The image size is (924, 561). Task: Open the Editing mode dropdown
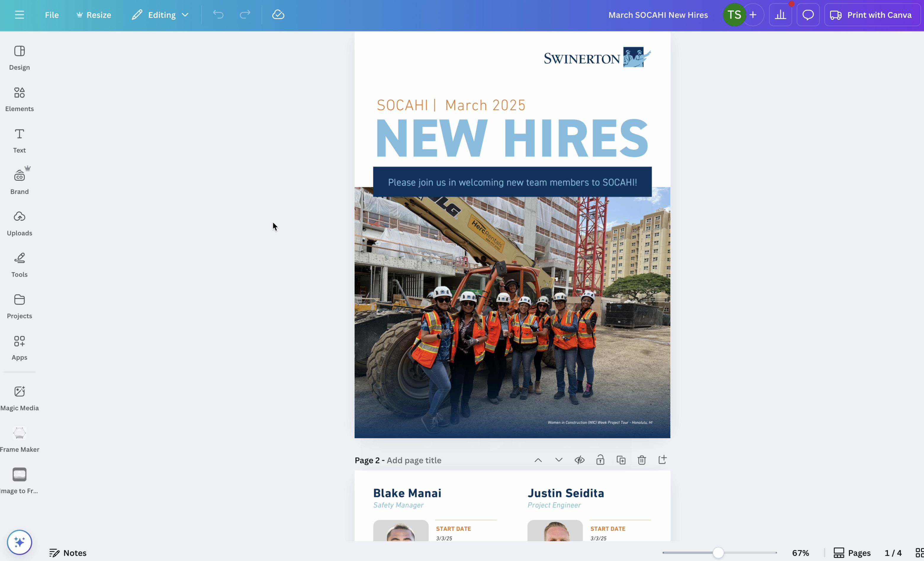[x=160, y=15]
